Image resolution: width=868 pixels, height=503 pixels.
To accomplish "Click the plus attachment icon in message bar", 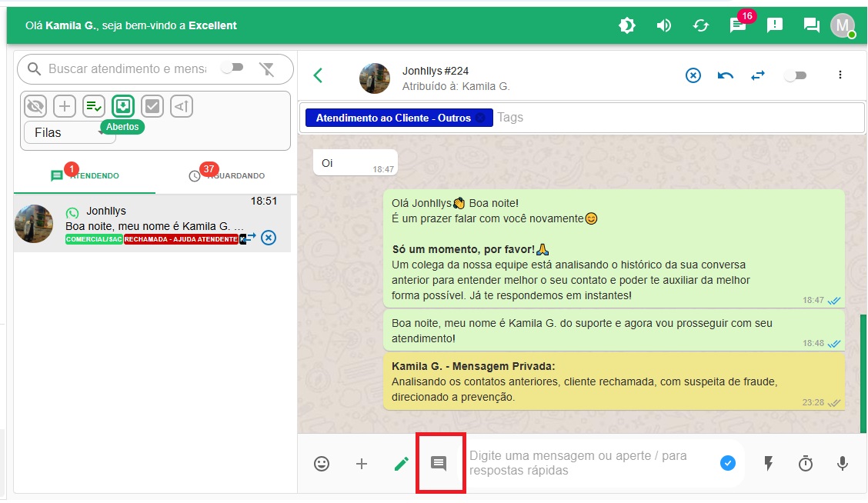I will tap(362, 464).
